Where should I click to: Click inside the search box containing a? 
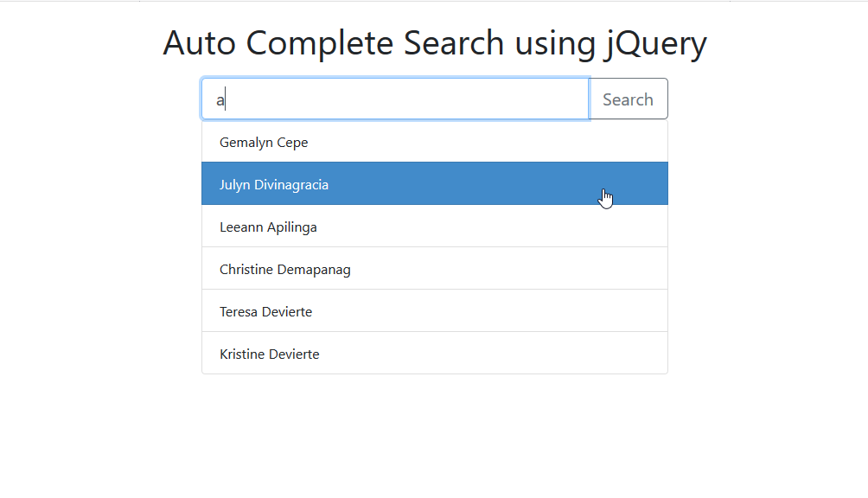click(395, 99)
